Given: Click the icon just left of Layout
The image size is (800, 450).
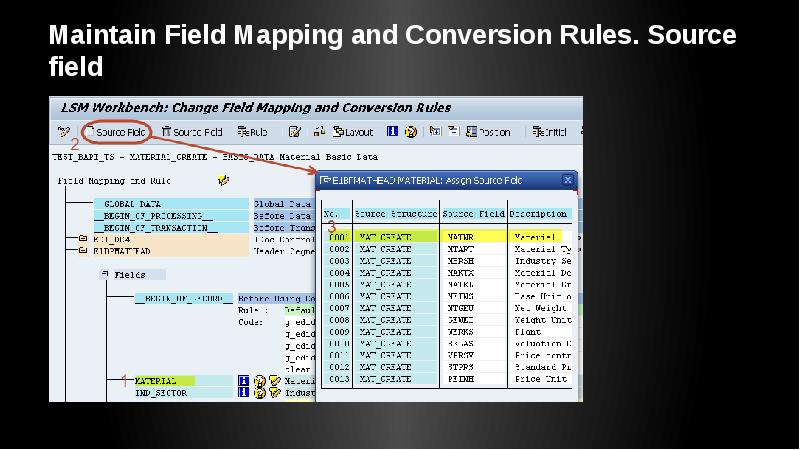Looking at the screenshot, I should tap(319, 132).
